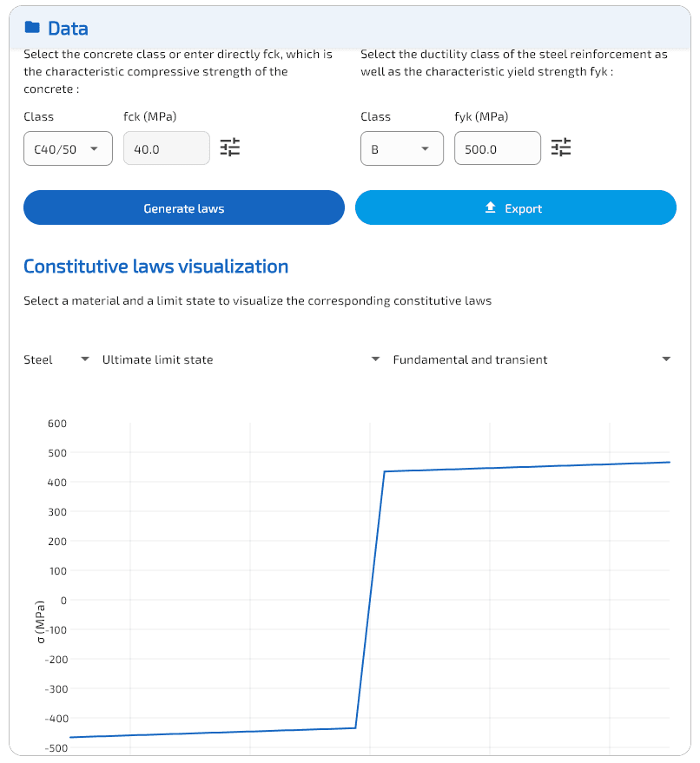Viewport: 700px width, 763px height.
Task: Click the Constitutive laws visualization heading
Action: pos(155,266)
